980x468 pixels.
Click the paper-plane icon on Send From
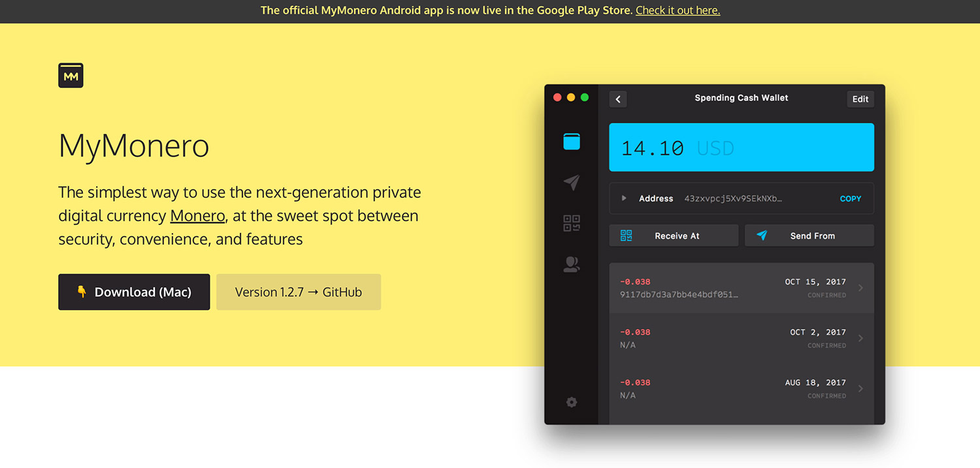tap(762, 236)
